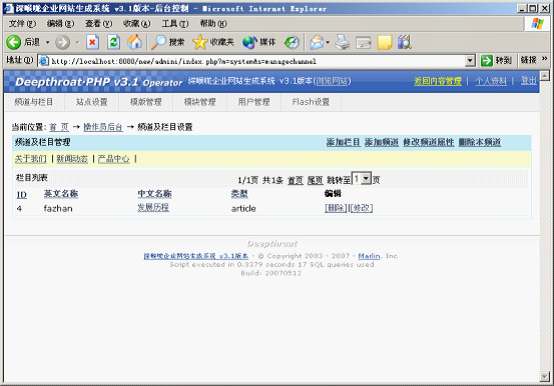Click the Edit page icon
Image resolution: width=554 pixels, height=386 pixels.
[364, 43]
